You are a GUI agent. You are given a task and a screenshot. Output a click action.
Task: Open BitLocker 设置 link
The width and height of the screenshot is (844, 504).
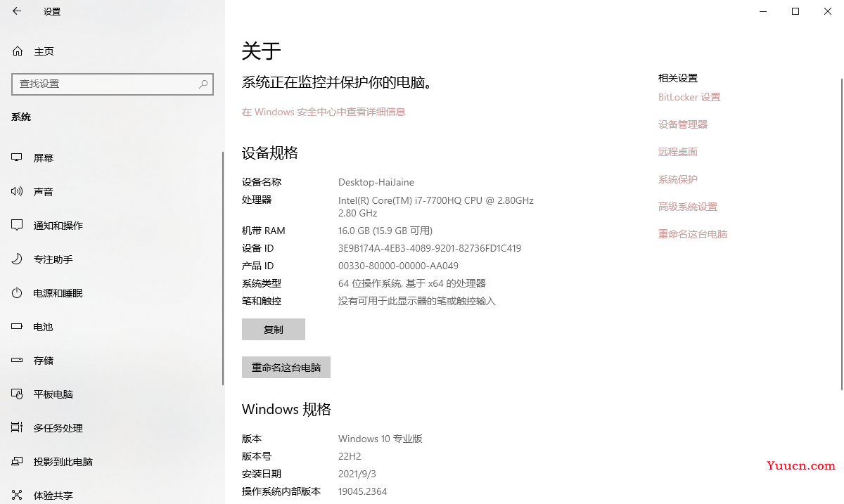coord(689,97)
